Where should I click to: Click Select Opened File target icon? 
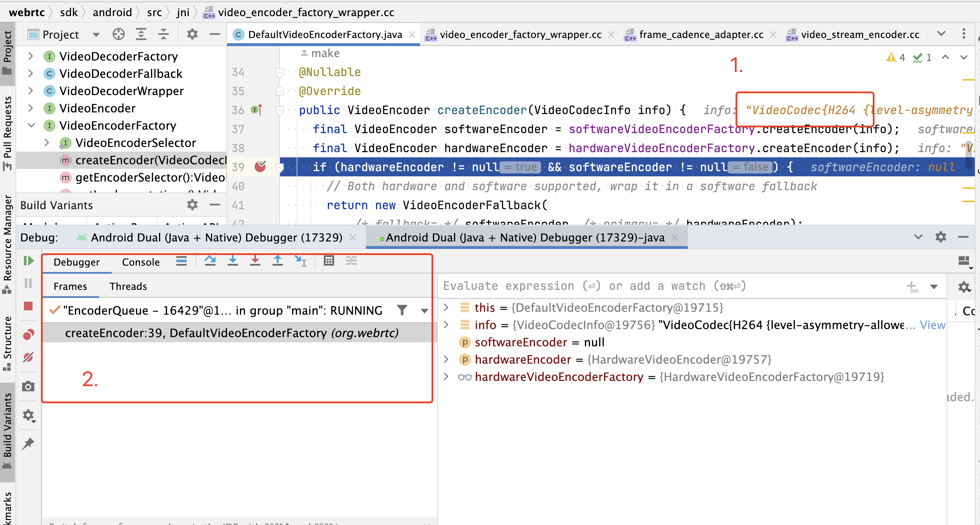(119, 34)
